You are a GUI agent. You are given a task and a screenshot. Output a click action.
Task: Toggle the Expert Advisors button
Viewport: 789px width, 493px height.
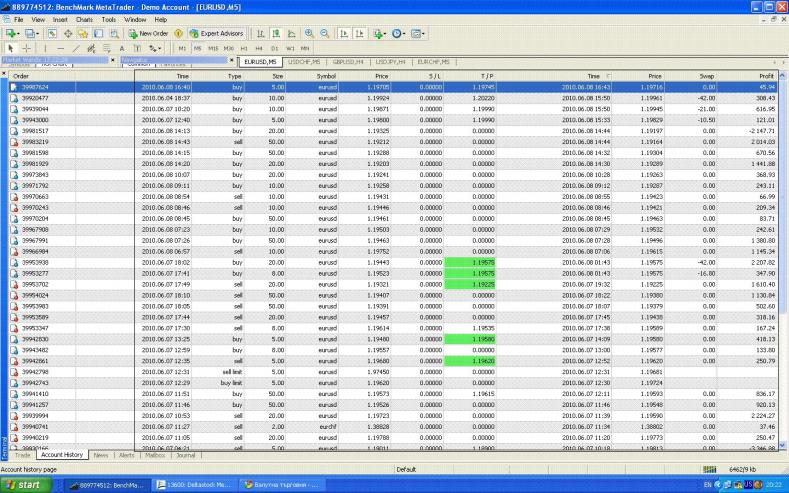[x=216, y=34]
